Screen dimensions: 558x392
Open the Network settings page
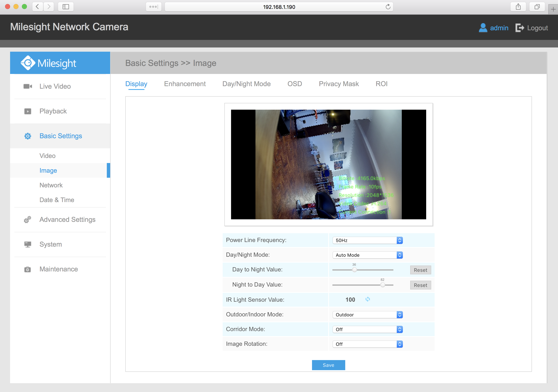(x=51, y=185)
